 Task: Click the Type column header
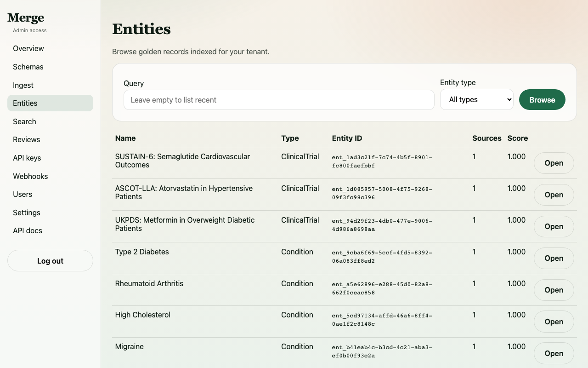290,138
